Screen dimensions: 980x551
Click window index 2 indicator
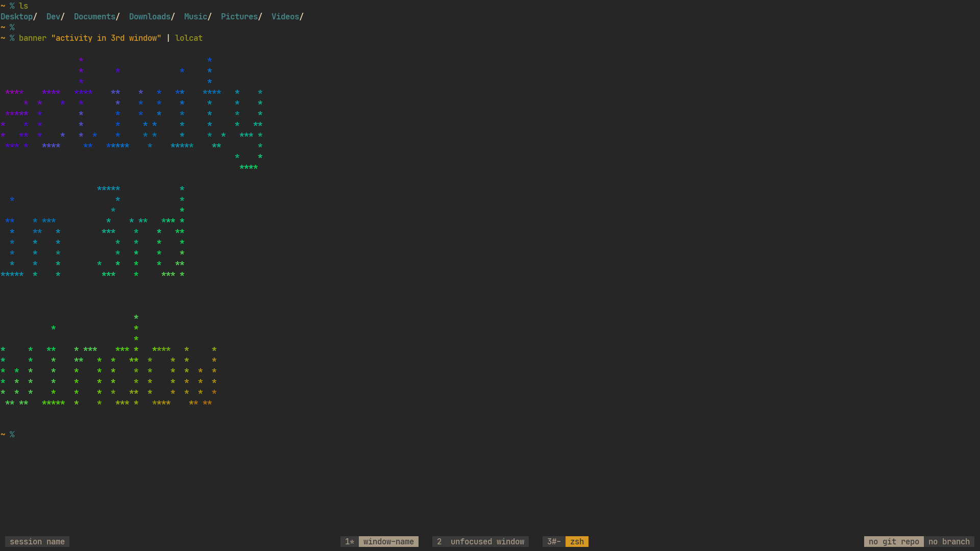tap(438, 542)
